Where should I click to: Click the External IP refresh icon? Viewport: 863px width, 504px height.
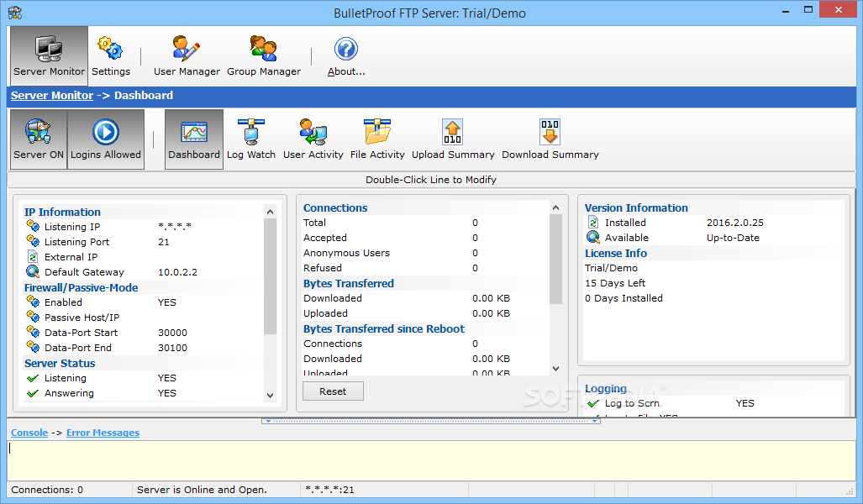(x=33, y=256)
